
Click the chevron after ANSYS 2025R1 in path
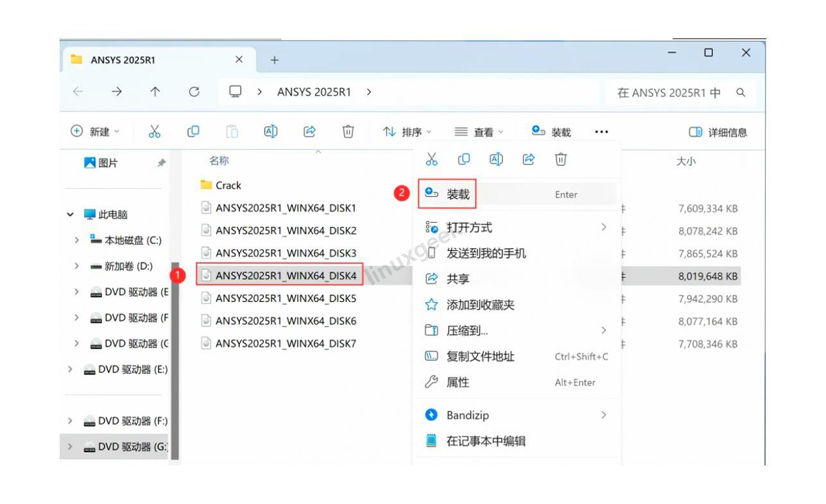pos(369,92)
